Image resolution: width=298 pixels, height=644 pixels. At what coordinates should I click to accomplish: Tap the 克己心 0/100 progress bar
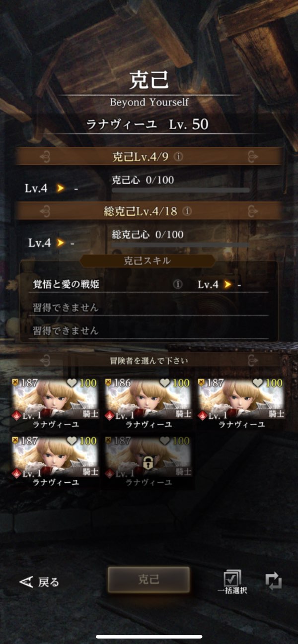(181, 190)
